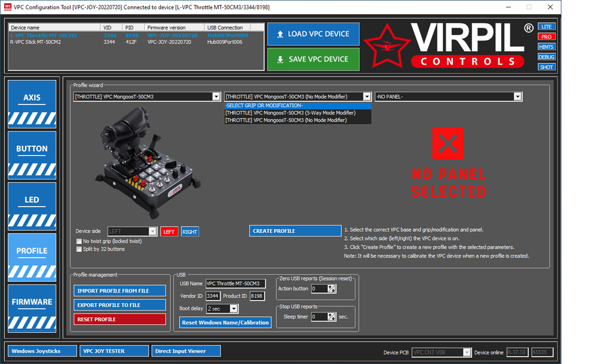Click the Action button number field

(x=319, y=288)
